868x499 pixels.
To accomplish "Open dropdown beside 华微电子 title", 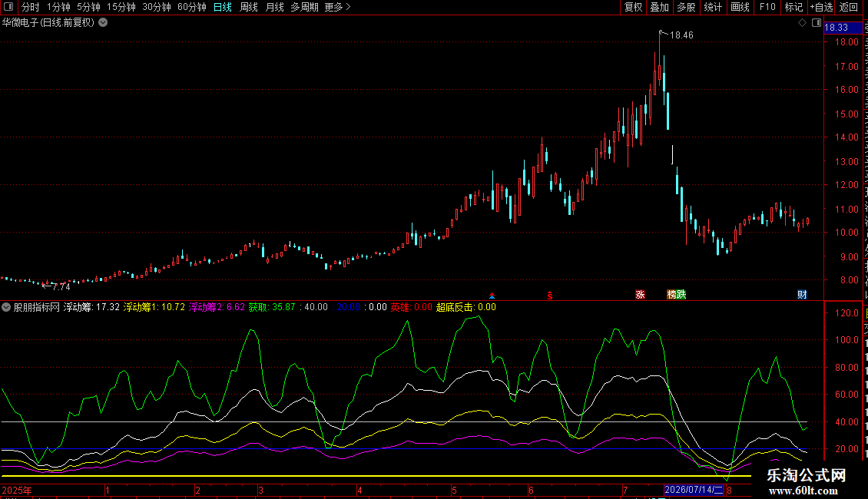I will (x=103, y=23).
